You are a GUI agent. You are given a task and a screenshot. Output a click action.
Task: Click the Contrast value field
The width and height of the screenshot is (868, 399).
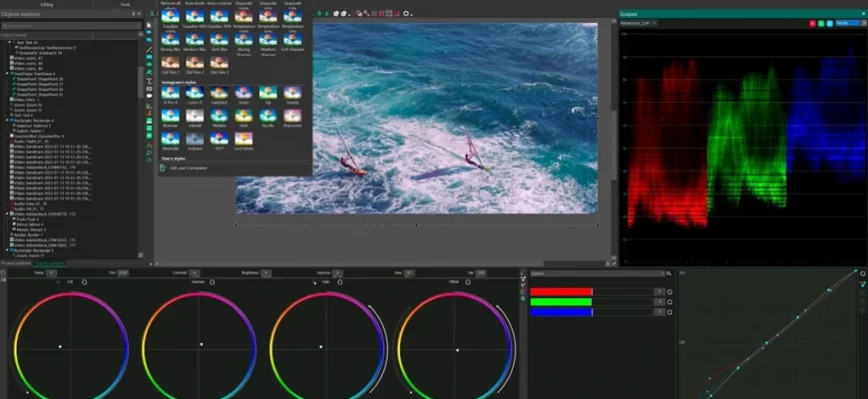(195, 273)
